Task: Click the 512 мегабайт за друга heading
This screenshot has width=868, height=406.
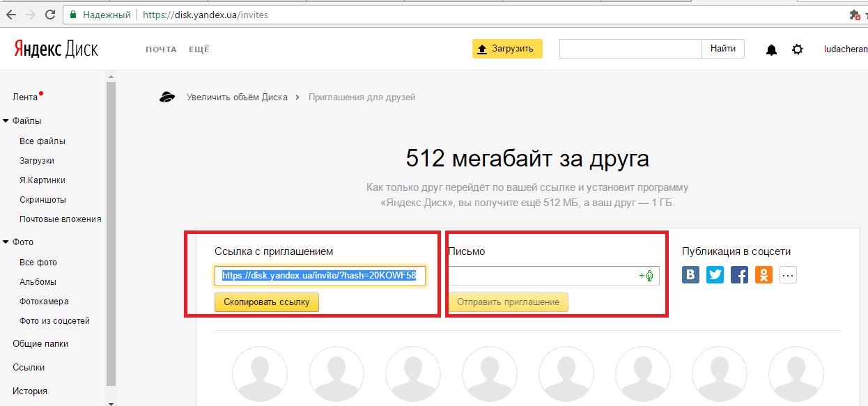Action: pos(527,159)
